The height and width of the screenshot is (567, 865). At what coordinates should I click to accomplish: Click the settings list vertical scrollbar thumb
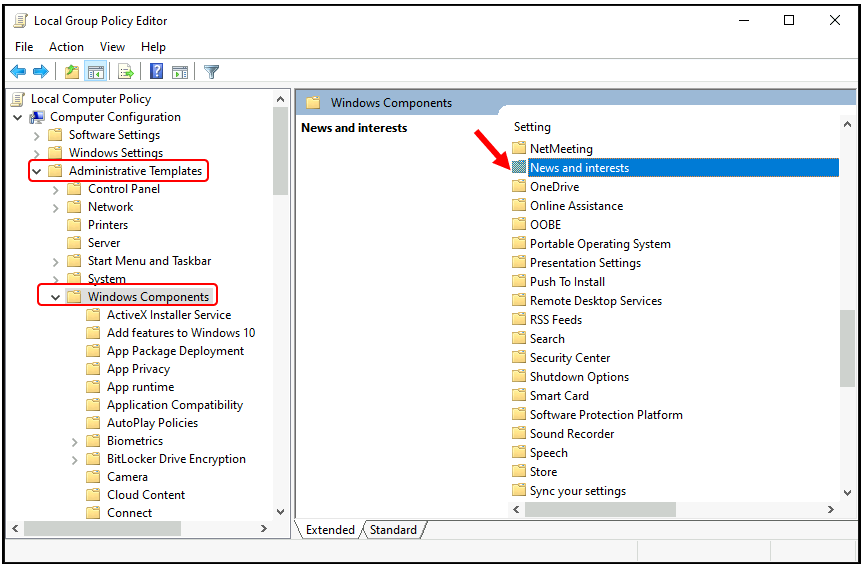tap(847, 349)
